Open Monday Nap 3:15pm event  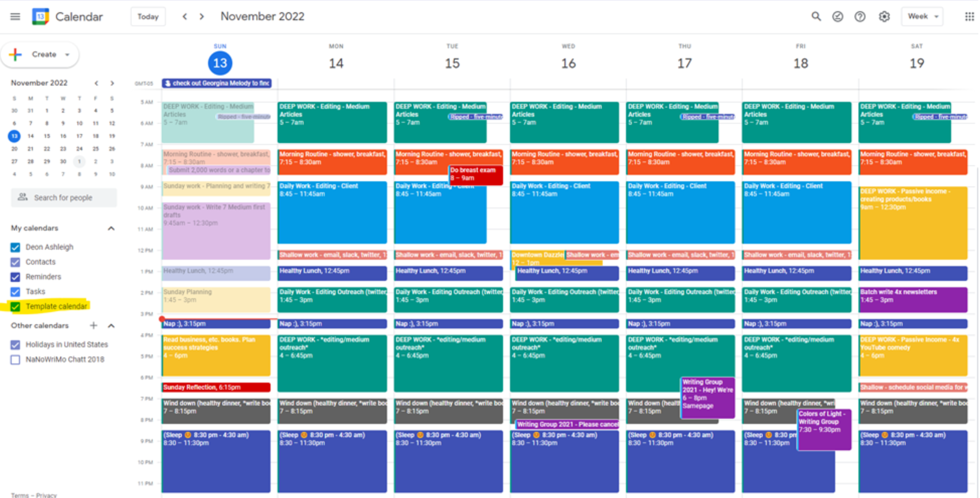332,324
